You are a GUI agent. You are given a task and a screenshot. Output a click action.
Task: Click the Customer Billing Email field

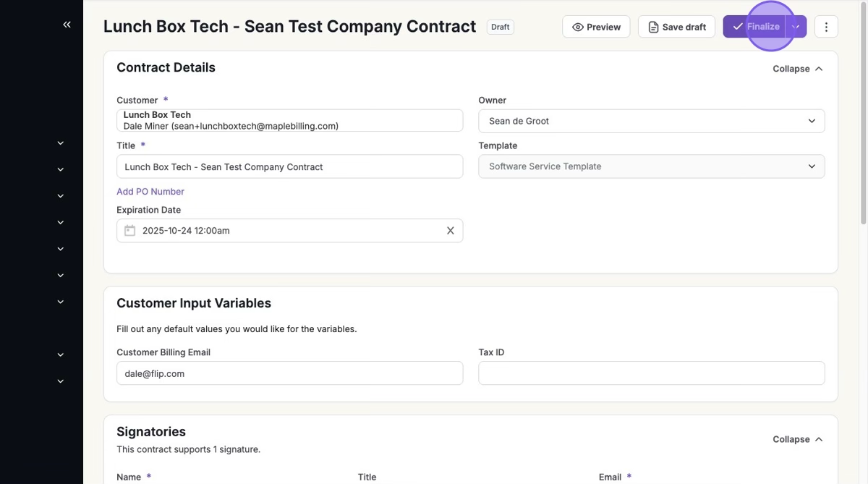tap(289, 373)
